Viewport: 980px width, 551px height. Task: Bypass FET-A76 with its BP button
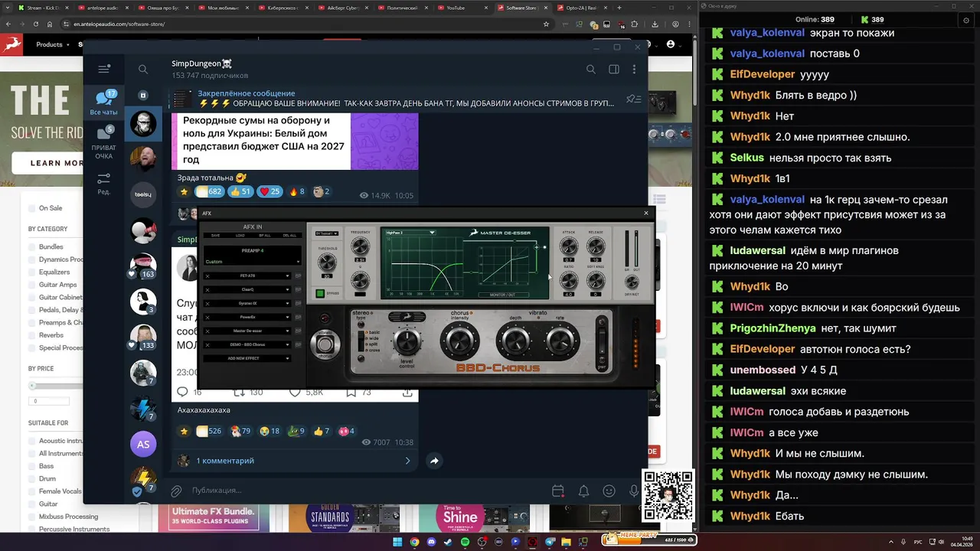[296, 276]
